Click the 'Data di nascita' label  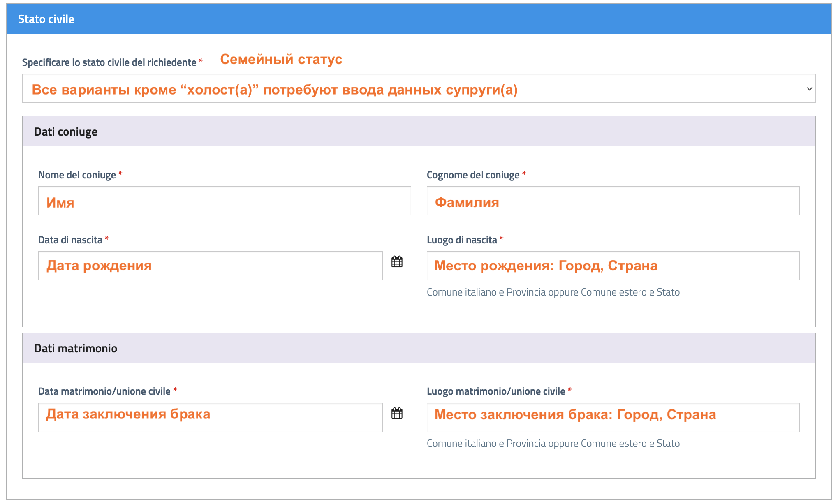pos(70,240)
